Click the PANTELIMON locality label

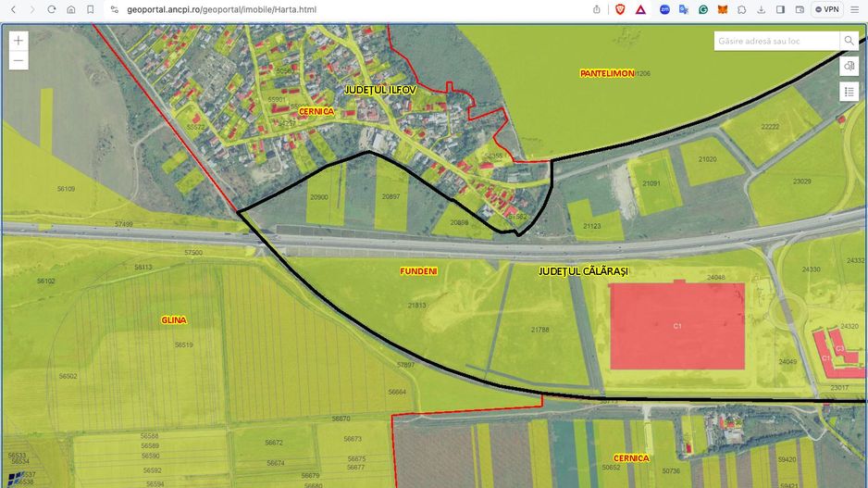(x=607, y=73)
